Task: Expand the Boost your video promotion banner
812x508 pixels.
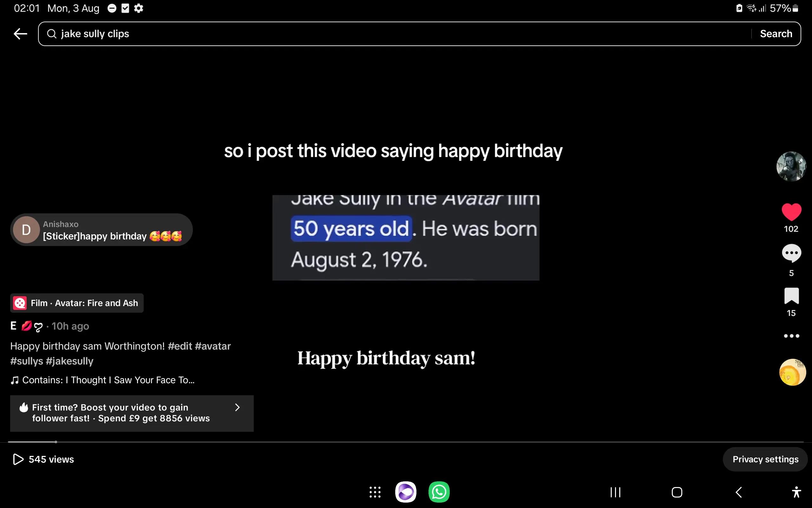Action: point(132,413)
